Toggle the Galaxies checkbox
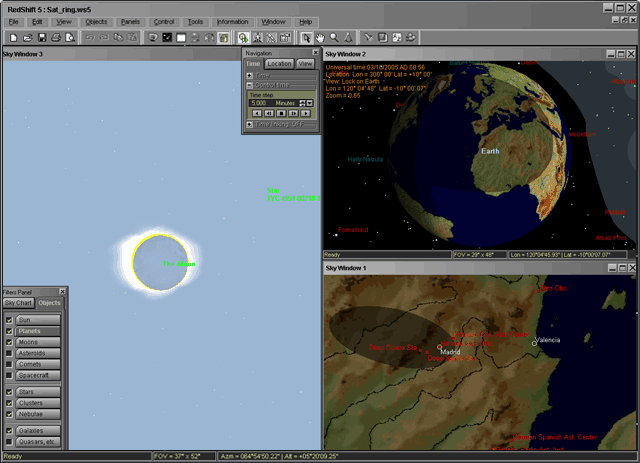This screenshot has height=463, width=640. pos(9,430)
